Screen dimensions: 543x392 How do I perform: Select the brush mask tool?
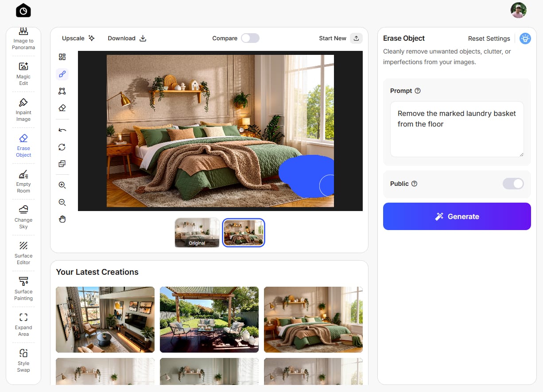(x=62, y=74)
